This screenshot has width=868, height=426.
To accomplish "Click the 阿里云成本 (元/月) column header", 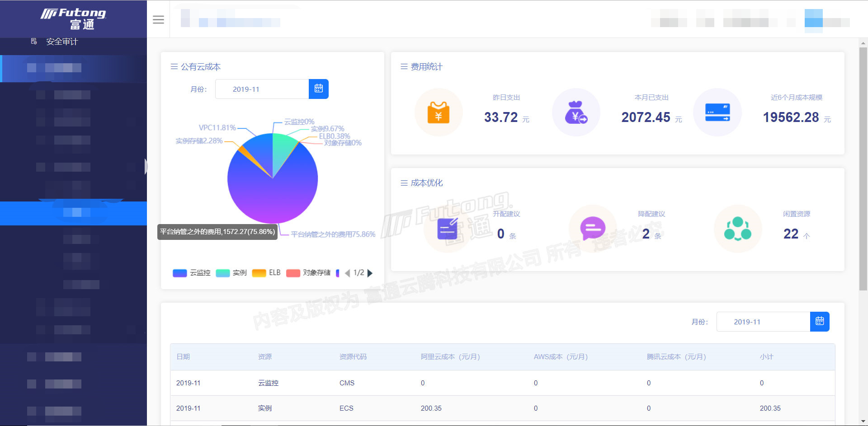I will tap(450, 357).
